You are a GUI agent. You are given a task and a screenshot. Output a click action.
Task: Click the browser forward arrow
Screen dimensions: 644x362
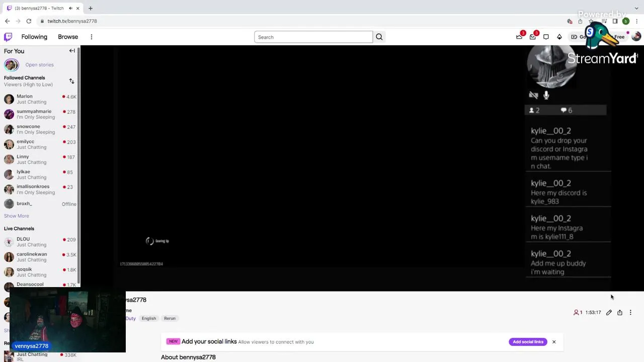[18, 21]
